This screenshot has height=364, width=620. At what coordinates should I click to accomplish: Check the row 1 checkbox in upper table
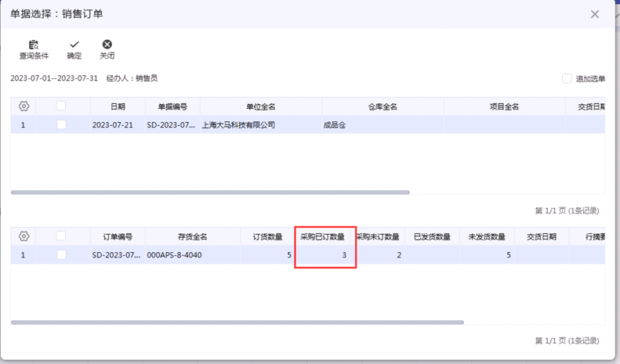pyautogui.click(x=61, y=124)
